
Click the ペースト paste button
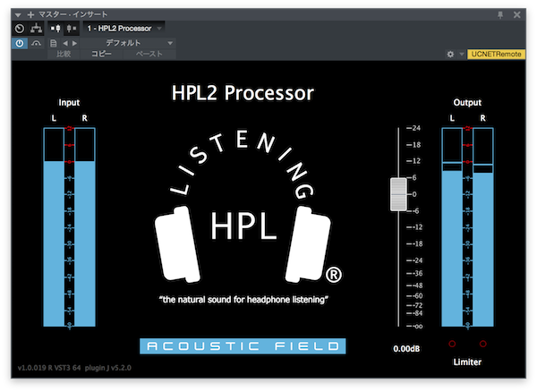[149, 54]
